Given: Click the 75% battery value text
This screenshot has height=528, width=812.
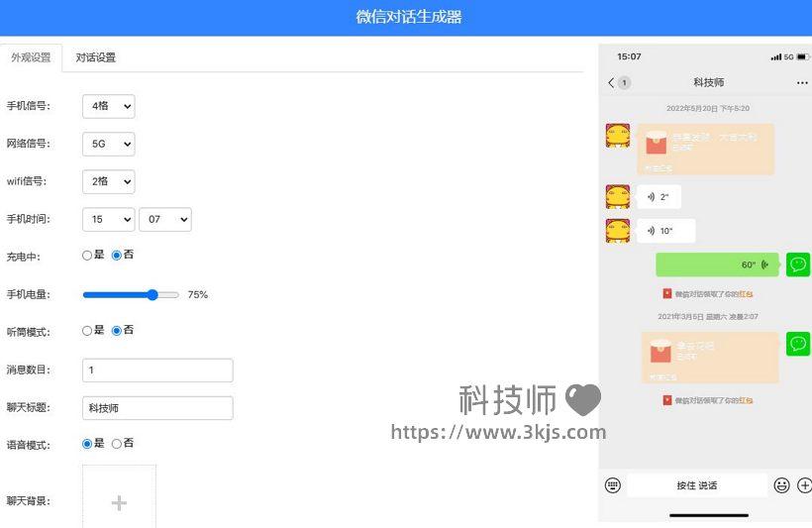Looking at the screenshot, I should pyautogui.click(x=198, y=295).
